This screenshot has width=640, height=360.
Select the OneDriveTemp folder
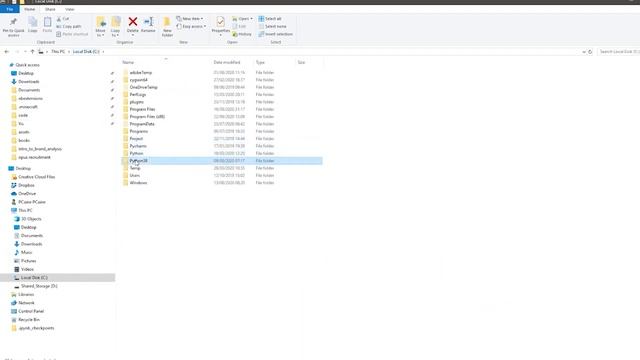coord(143,87)
